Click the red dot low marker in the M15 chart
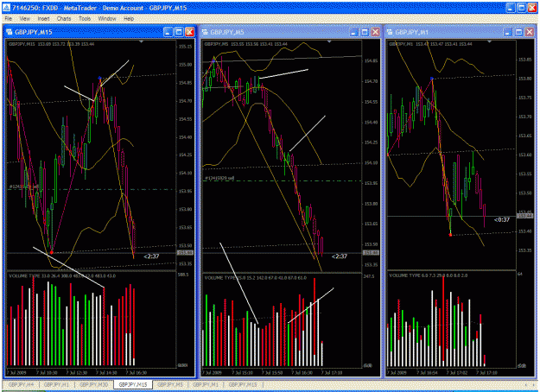Image resolution: width=540 pixels, height=392 pixels. (x=52, y=252)
